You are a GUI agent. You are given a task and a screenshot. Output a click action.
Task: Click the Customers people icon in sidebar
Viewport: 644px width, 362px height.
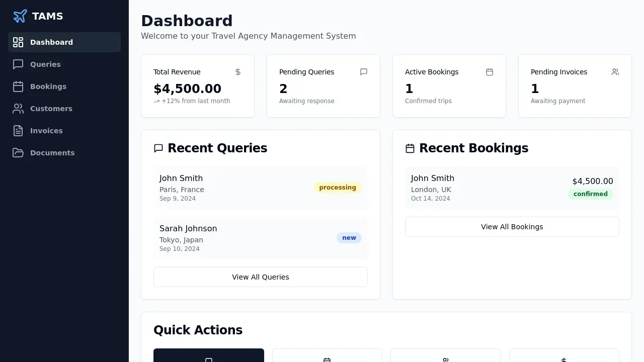pyautogui.click(x=18, y=109)
